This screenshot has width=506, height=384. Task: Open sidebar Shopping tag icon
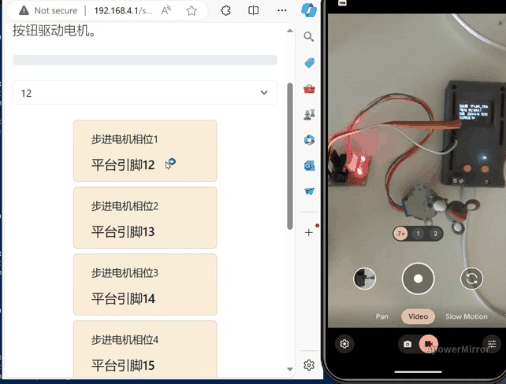coord(309,62)
